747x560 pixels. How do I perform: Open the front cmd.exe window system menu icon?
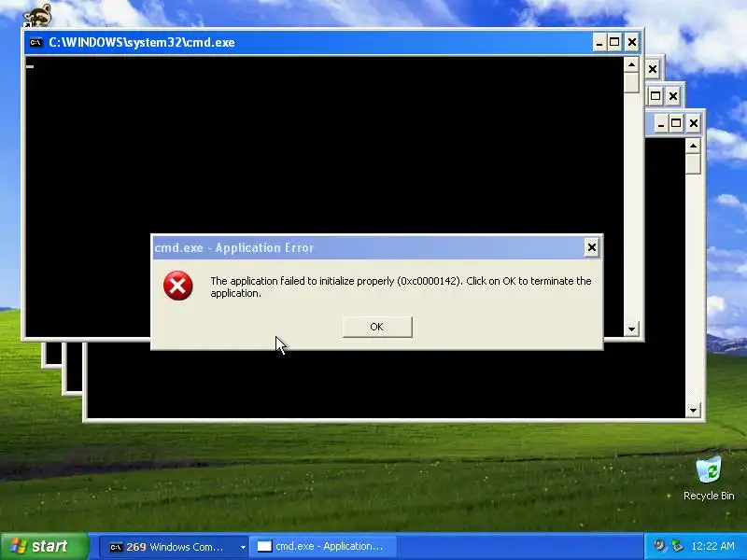point(35,42)
